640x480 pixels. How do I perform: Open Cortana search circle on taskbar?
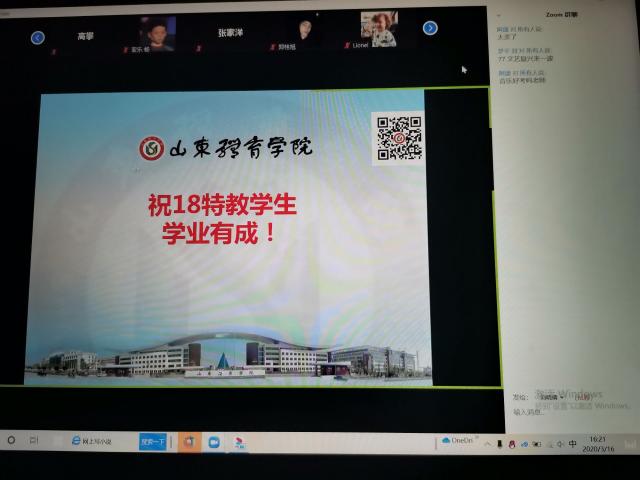pos(11,440)
